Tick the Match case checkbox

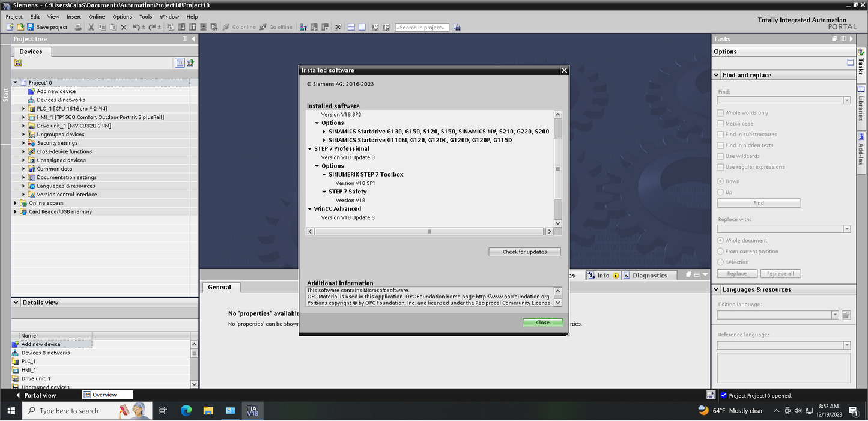(721, 124)
